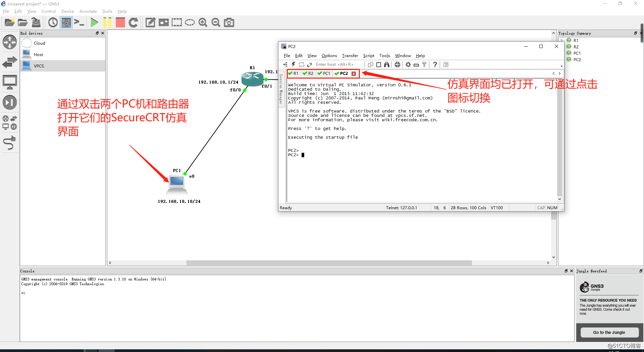644x352 pixels.
Task: Browse routers device category icon
Action: click(10, 42)
